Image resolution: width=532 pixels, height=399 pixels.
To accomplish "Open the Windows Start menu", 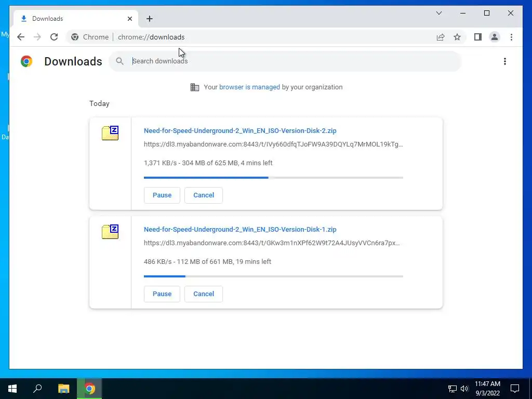I will pyautogui.click(x=12, y=389).
